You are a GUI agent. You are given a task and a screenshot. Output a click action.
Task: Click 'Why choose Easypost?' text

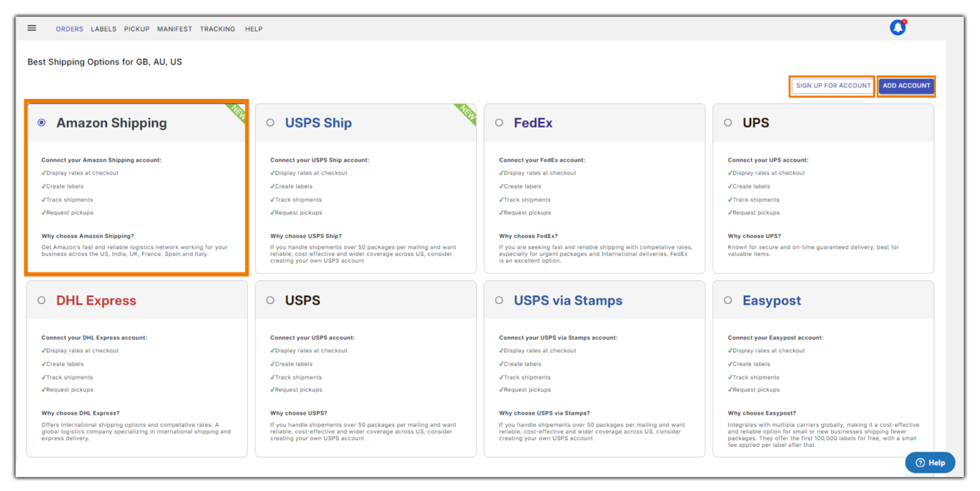tap(762, 413)
